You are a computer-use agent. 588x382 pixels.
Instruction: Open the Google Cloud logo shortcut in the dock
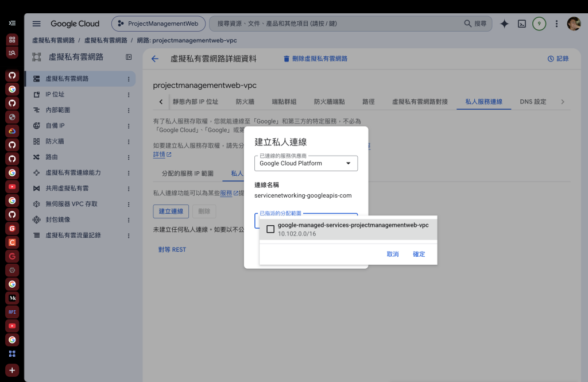[x=12, y=131]
